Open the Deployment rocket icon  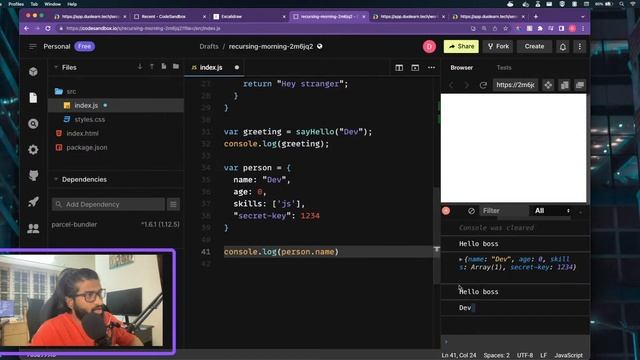33,202
